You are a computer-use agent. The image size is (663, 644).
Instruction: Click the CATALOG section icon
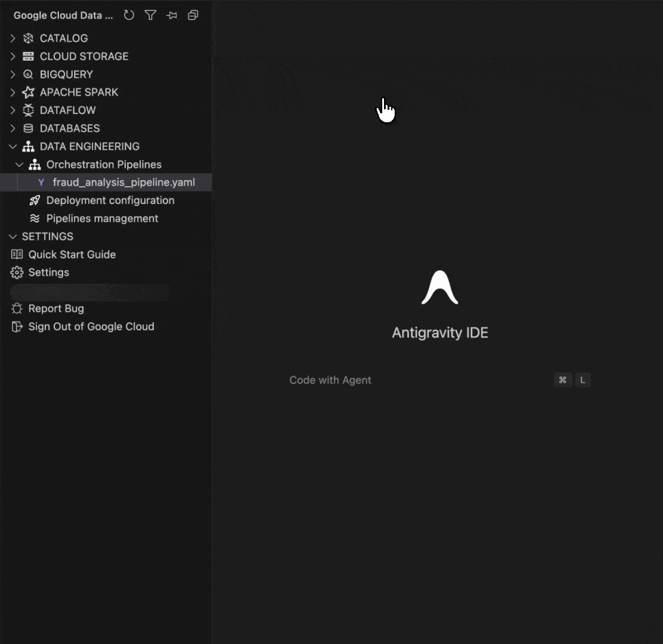tap(29, 39)
